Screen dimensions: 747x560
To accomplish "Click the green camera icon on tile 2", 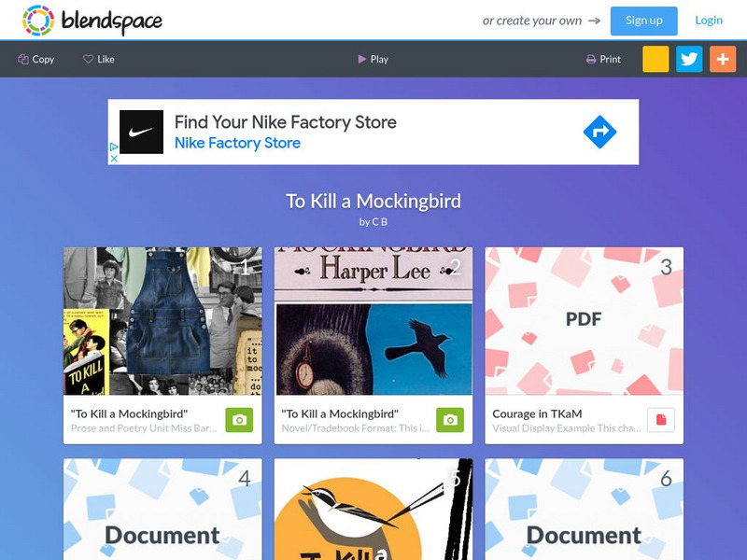I will (450, 420).
